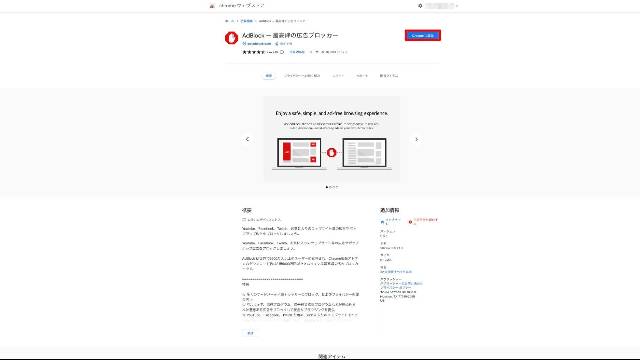Screen dimensions: 640x360
Task: Switch to the Reviews tab
Action: [x=338, y=76]
